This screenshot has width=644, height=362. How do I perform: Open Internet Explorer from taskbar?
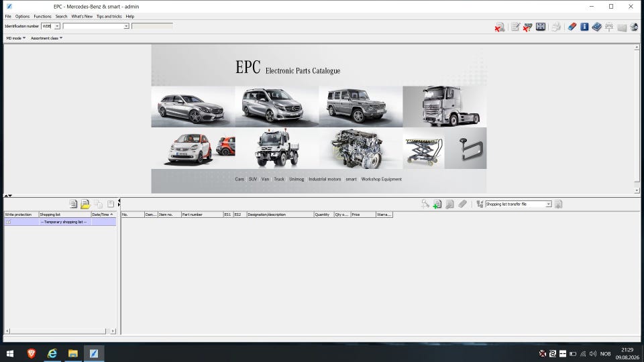tap(52, 353)
